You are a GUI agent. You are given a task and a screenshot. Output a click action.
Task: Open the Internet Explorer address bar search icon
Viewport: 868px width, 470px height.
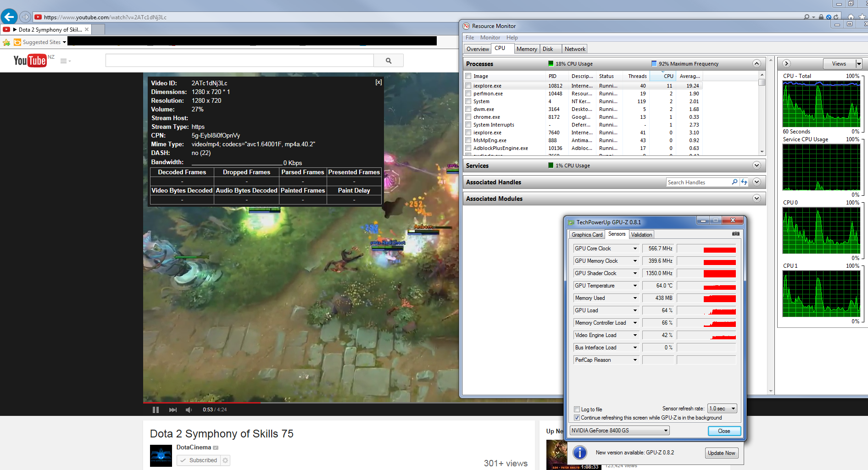click(807, 17)
